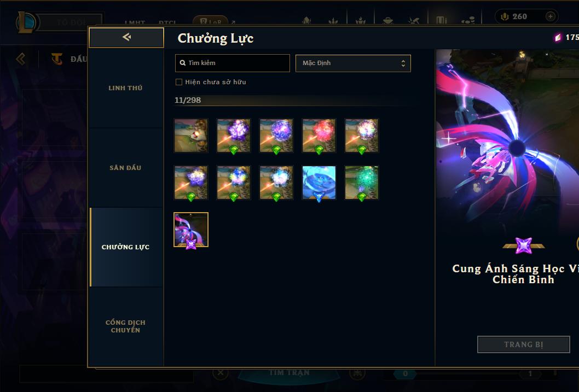
Task: Select the pink-blue arc boom with purple star
Action: coord(191,230)
